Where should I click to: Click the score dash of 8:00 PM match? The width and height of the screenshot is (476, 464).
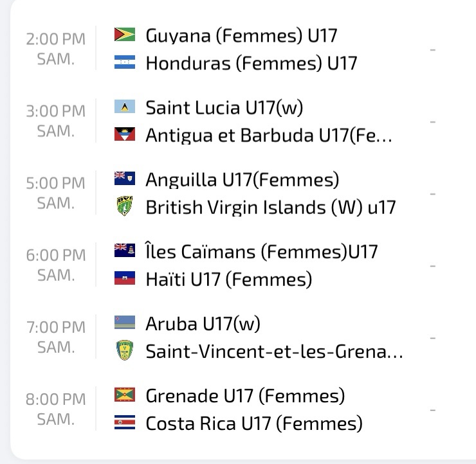432,409
